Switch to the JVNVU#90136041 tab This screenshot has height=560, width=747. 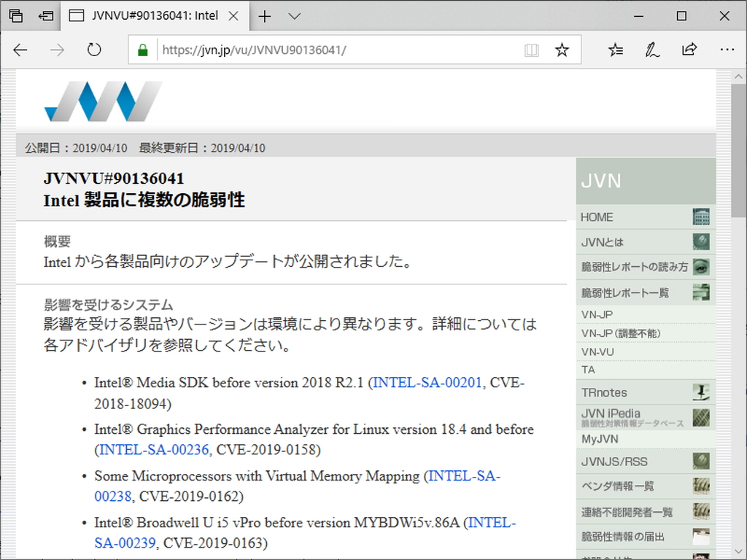tap(153, 15)
